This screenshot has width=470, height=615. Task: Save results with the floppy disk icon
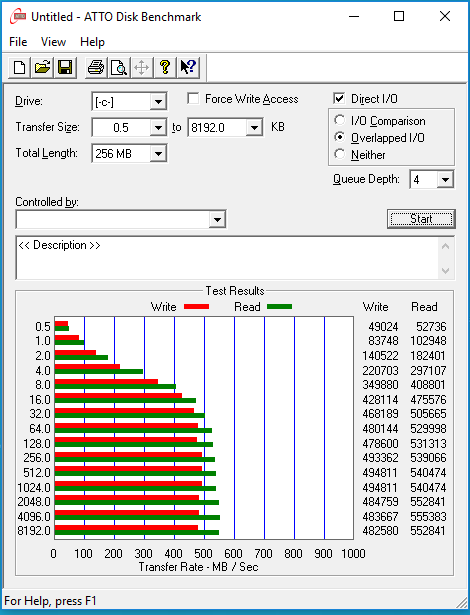point(65,67)
